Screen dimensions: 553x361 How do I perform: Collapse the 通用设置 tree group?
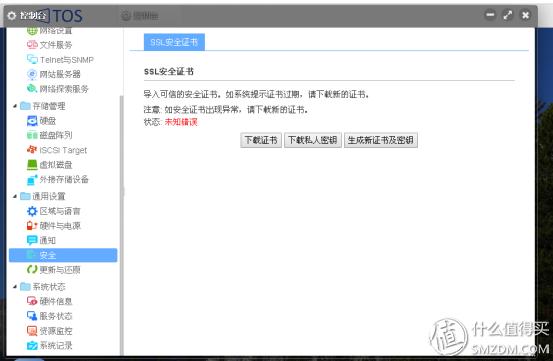[x=15, y=196]
